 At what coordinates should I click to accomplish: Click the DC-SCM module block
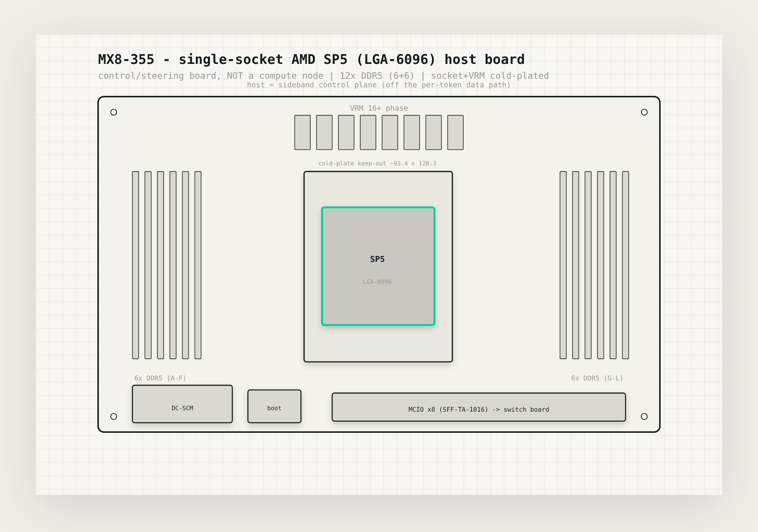[182, 404]
